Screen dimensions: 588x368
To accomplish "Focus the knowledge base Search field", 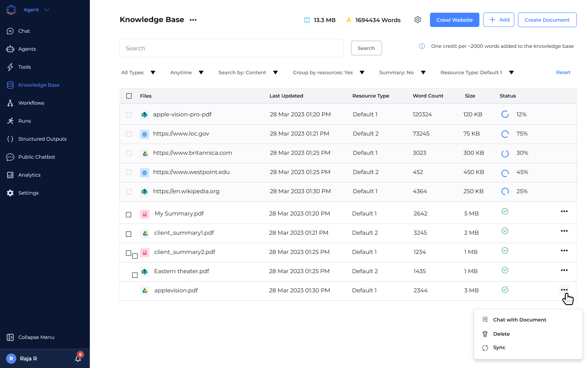I will point(232,48).
